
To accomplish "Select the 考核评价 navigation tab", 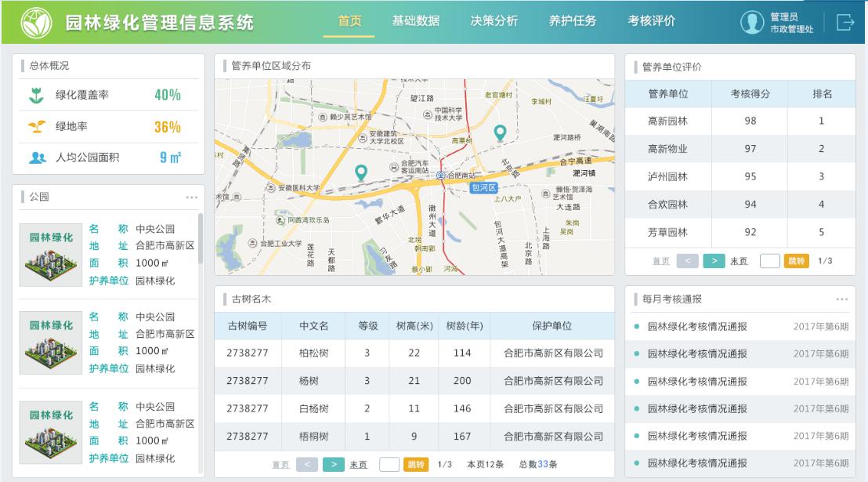I will pyautogui.click(x=651, y=21).
